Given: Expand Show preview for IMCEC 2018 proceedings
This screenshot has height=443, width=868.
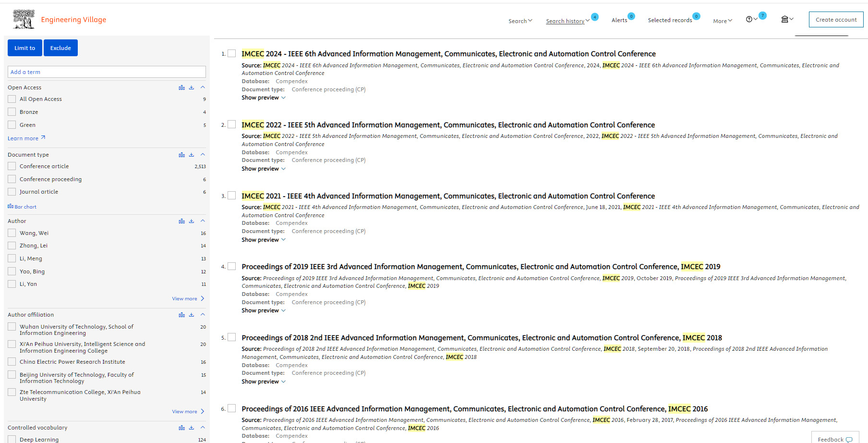Looking at the screenshot, I should (x=264, y=381).
